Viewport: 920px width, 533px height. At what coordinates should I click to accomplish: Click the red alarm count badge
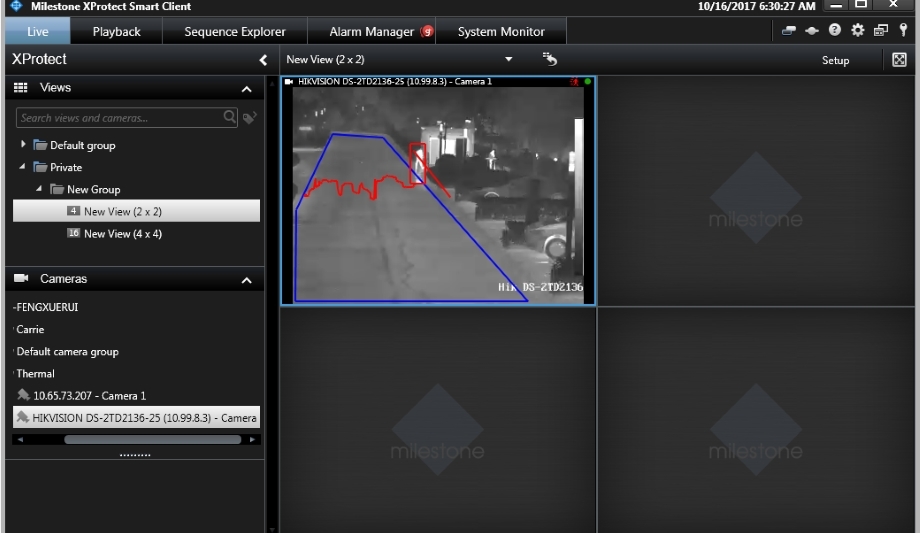pyautogui.click(x=427, y=31)
